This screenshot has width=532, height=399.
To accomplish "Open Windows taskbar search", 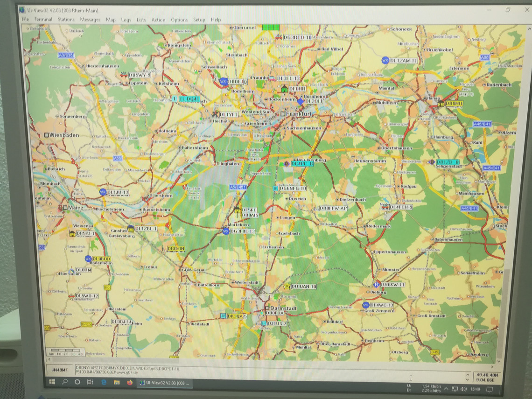I will tap(64, 382).
